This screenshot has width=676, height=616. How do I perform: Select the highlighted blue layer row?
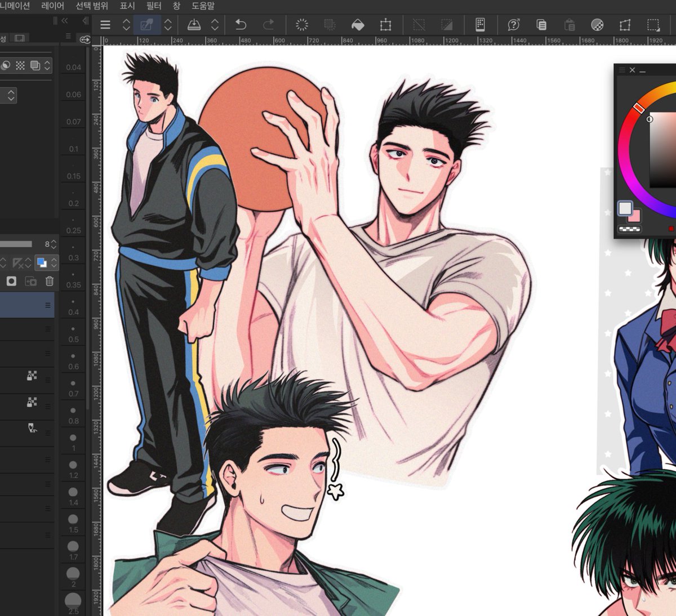pyautogui.click(x=27, y=305)
